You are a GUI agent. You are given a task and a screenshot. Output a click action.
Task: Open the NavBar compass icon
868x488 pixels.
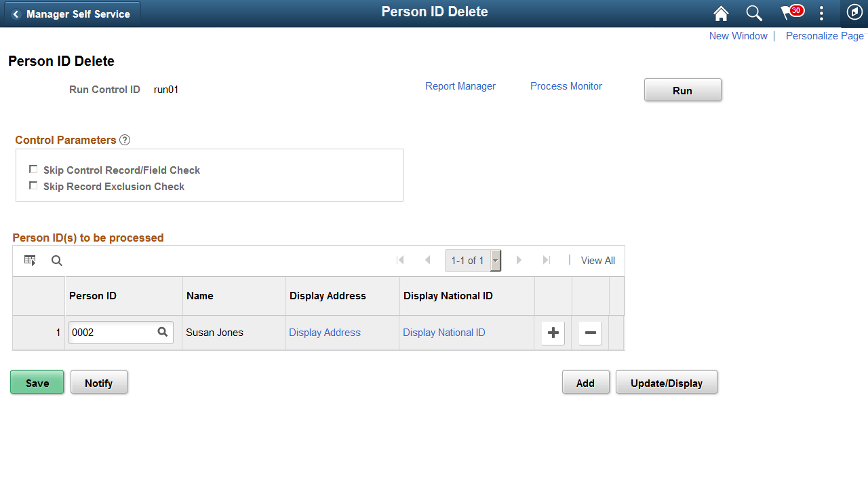coord(854,12)
